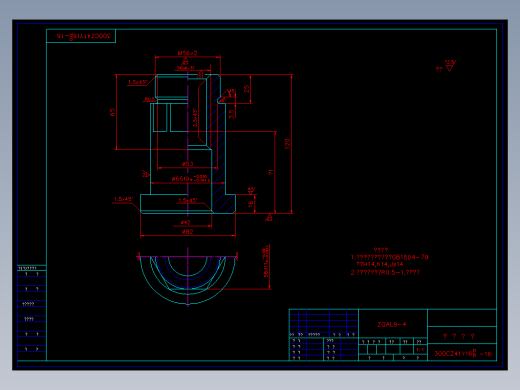Click the ø53 bore diameter dimension
The height and width of the screenshot is (390, 520).
click(188, 164)
